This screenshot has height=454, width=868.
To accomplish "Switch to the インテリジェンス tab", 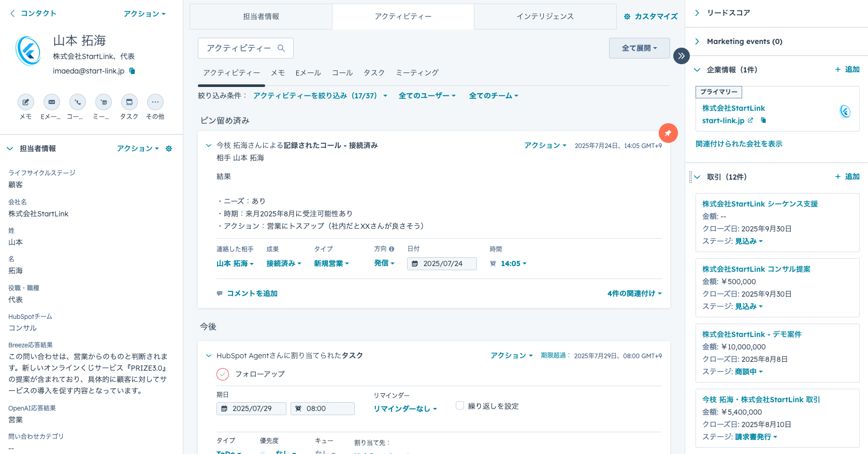I will click(x=545, y=17).
